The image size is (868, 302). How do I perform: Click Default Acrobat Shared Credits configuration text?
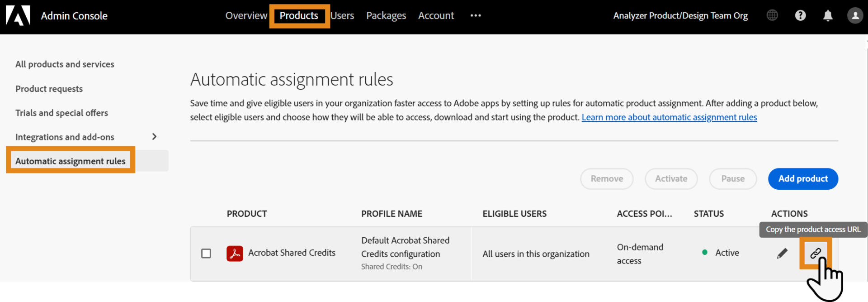tap(405, 247)
